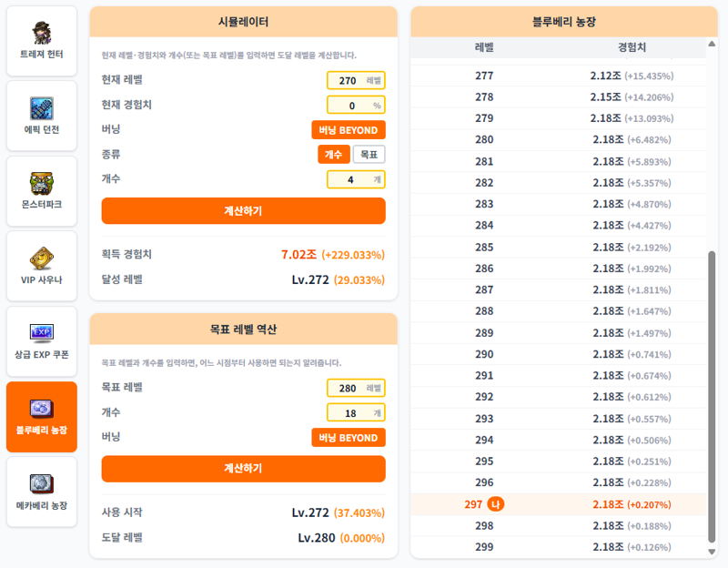This screenshot has width=728, height=568.
Task: Click the 목표 레벨 역산 panel title
Action: tap(243, 330)
